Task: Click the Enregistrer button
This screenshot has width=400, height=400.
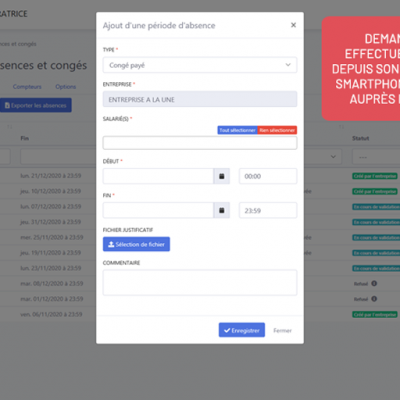Action: point(242,330)
